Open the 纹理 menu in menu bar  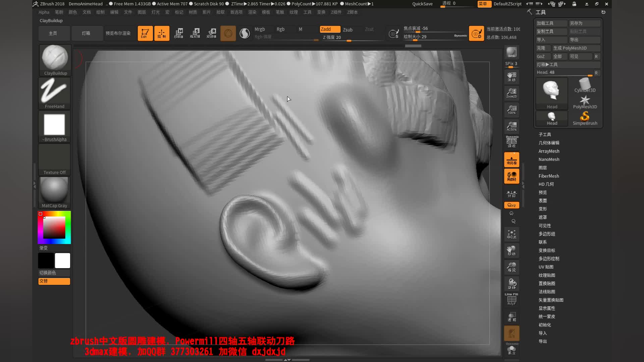click(293, 12)
